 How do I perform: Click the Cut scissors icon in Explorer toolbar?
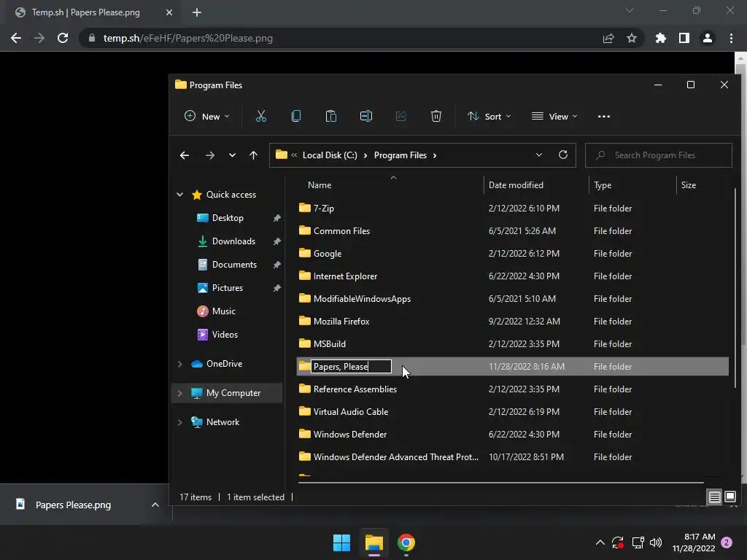[x=260, y=116]
